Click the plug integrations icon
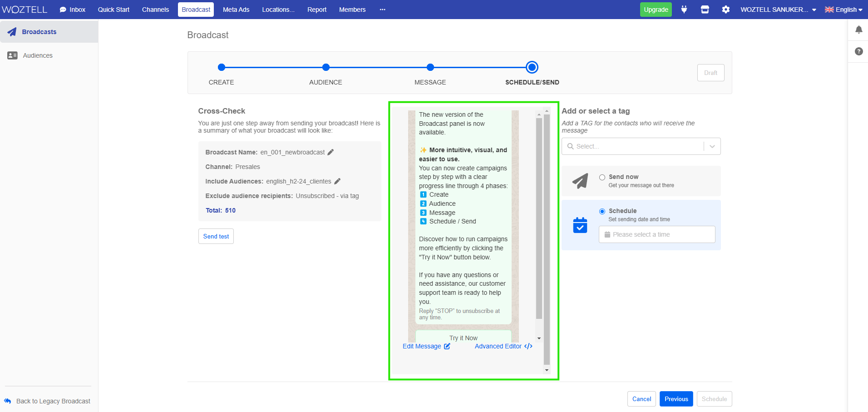This screenshot has height=412, width=868. [x=684, y=10]
